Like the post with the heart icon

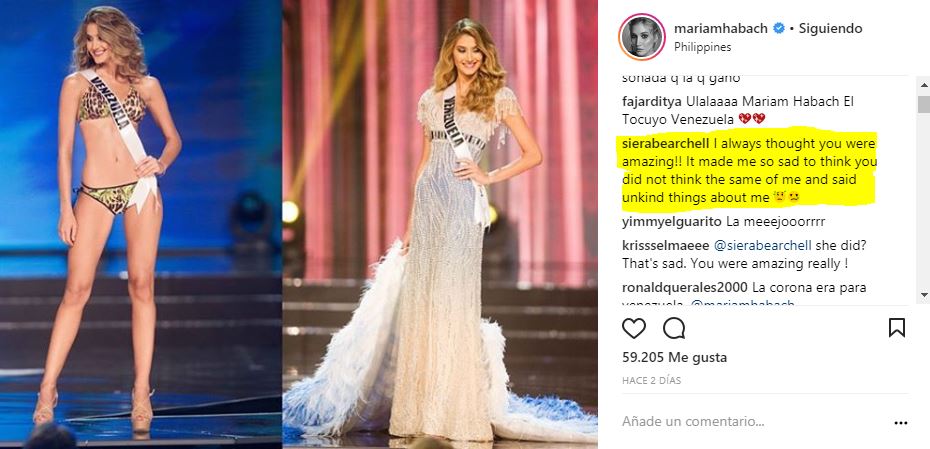click(x=633, y=328)
